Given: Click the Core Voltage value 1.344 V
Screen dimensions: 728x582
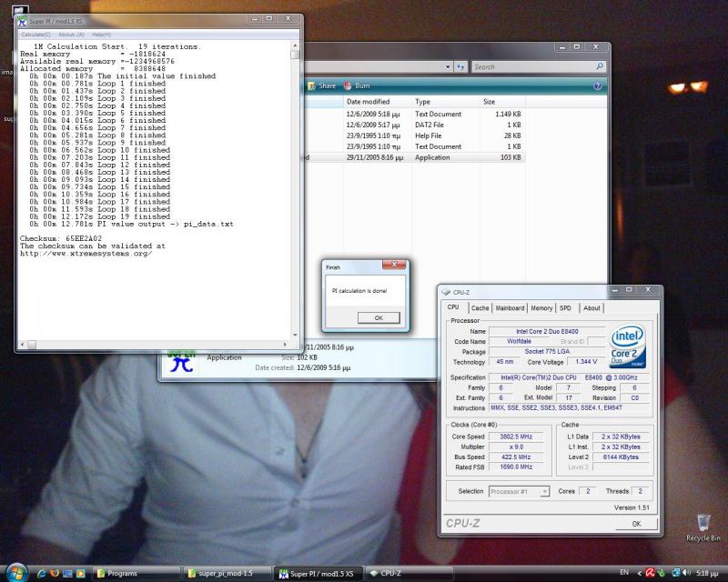Looking at the screenshot, I should pyautogui.click(x=586, y=362).
